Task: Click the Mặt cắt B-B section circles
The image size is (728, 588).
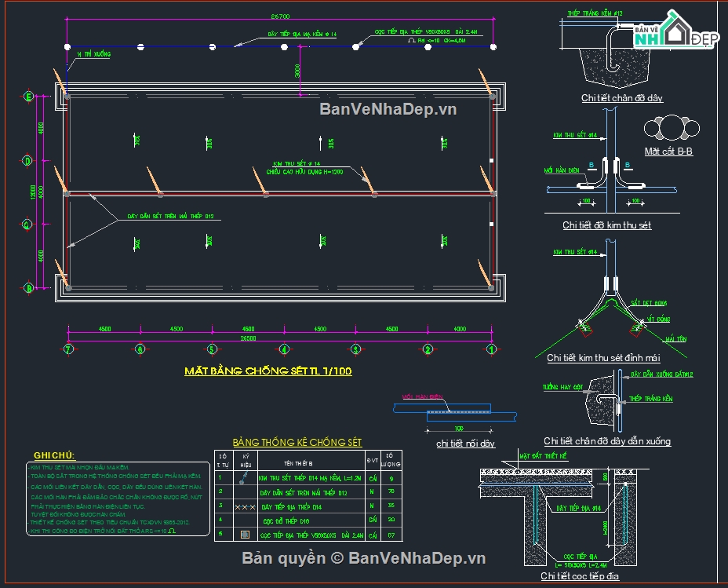Action: tap(671, 126)
